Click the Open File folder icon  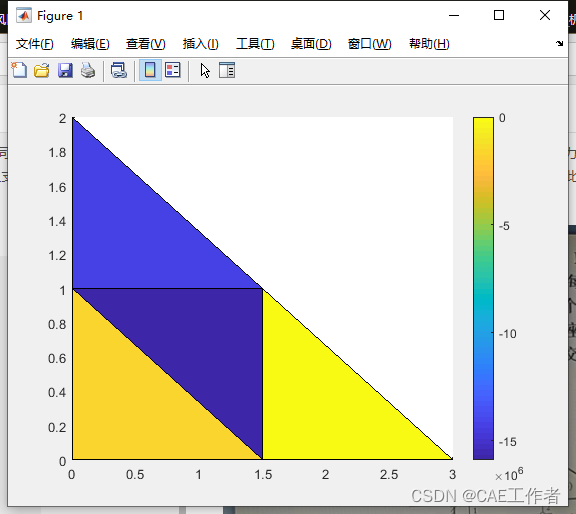[x=42, y=70]
